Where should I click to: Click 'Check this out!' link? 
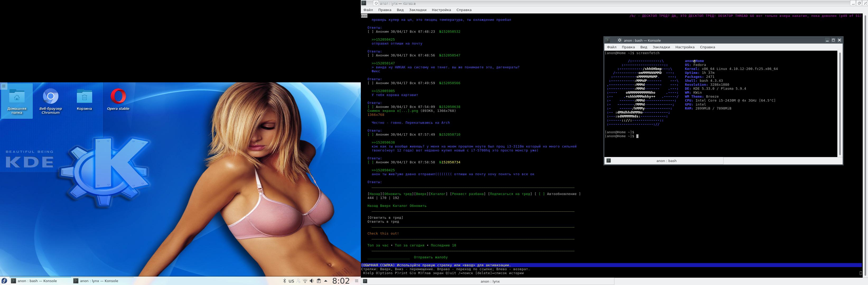tap(383, 234)
